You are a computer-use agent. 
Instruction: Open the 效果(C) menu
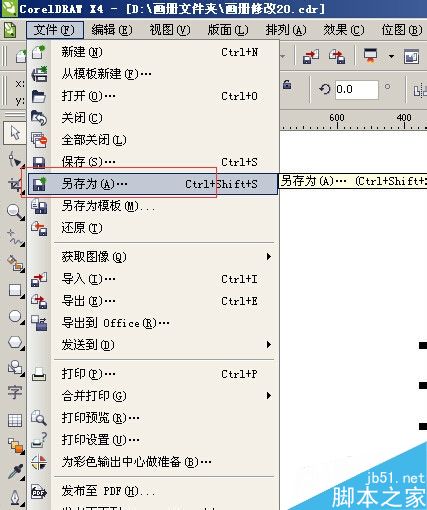coord(344,30)
